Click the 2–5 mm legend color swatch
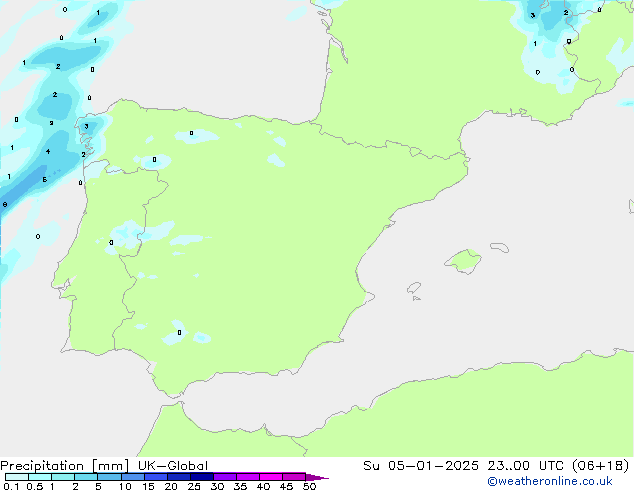 coord(86,477)
